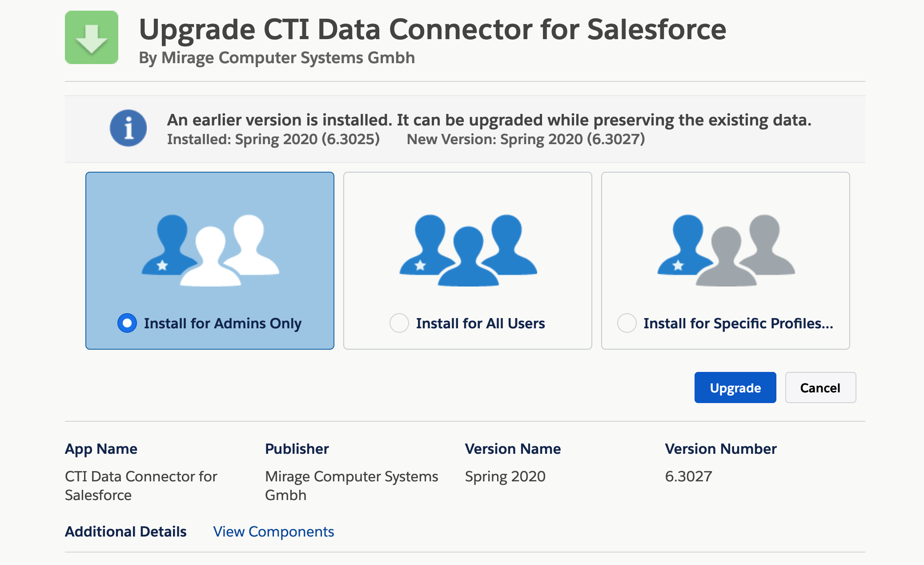Click the Additional Details label
The height and width of the screenshot is (565, 924).
[x=126, y=532]
